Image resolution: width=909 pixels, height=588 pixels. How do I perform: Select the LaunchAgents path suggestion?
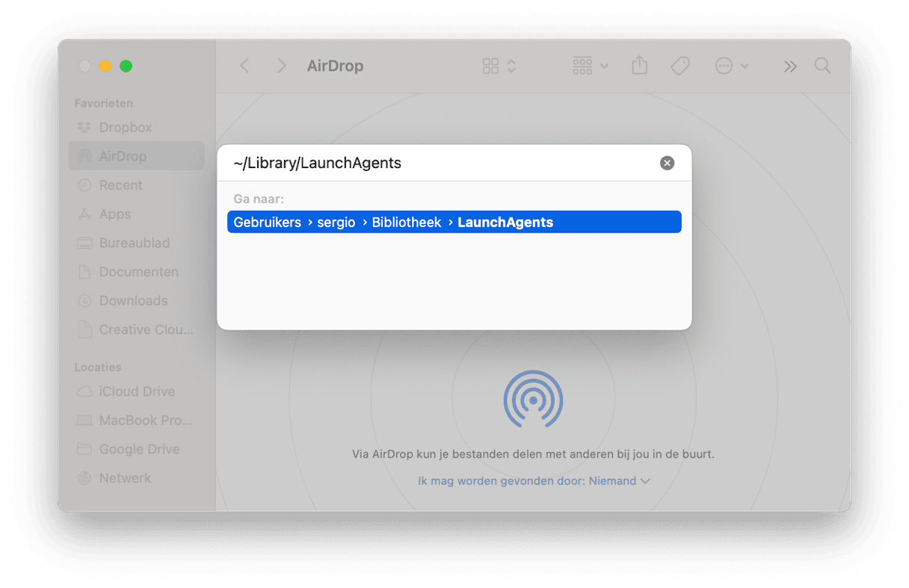(454, 222)
